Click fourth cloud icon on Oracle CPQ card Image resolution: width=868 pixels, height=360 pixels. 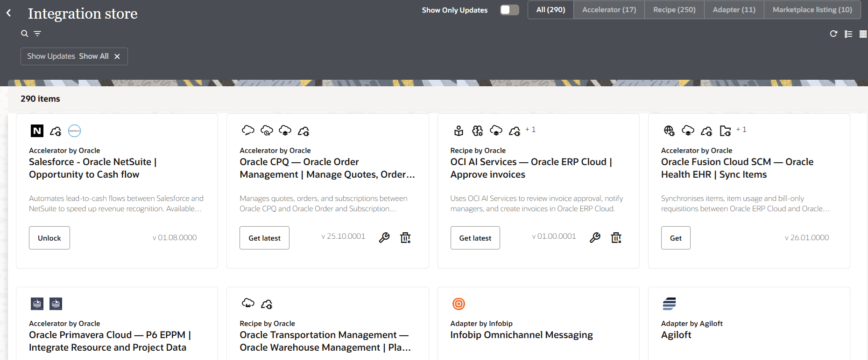pos(304,132)
